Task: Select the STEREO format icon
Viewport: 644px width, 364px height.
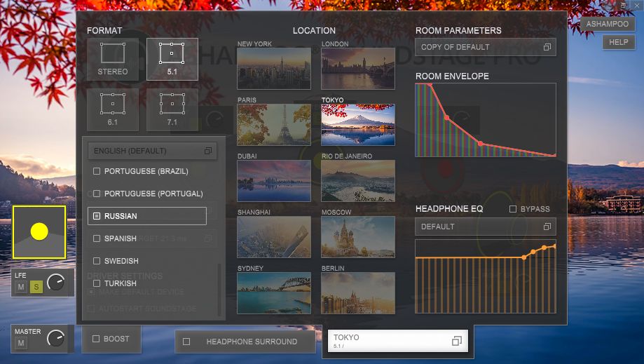Action: tap(113, 59)
